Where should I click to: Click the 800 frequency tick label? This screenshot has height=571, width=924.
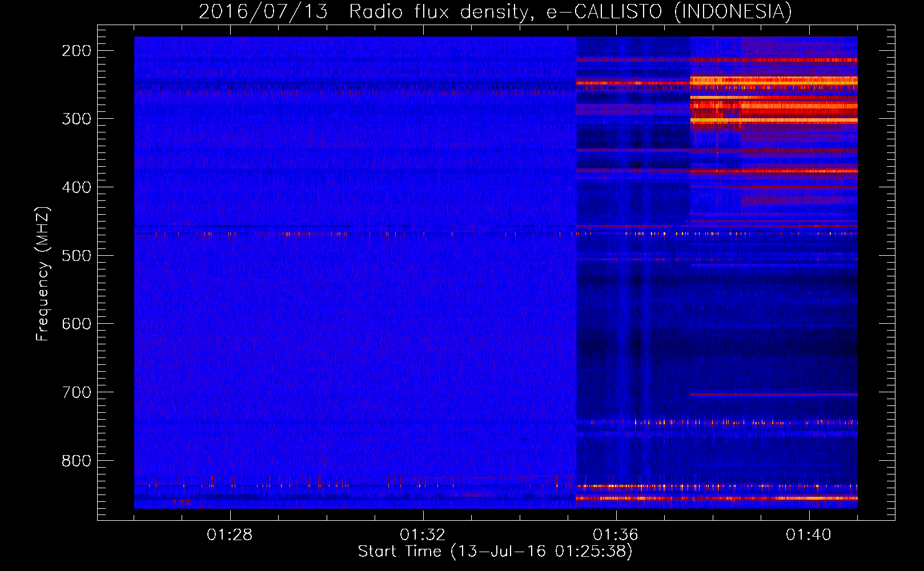(77, 461)
